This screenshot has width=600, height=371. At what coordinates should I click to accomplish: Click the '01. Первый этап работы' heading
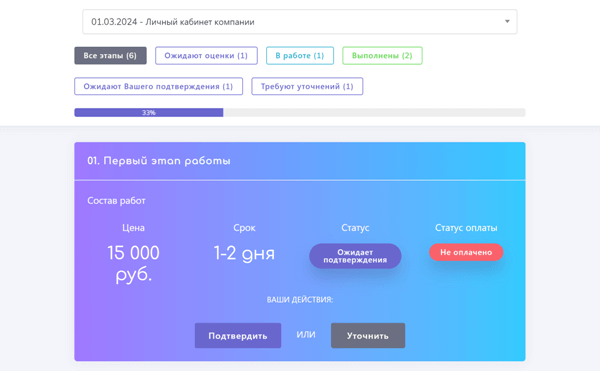(159, 161)
